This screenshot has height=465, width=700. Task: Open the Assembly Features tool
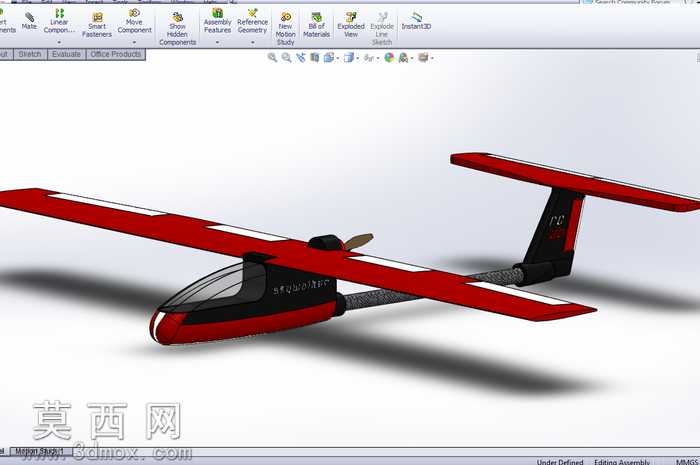pyautogui.click(x=217, y=21)
